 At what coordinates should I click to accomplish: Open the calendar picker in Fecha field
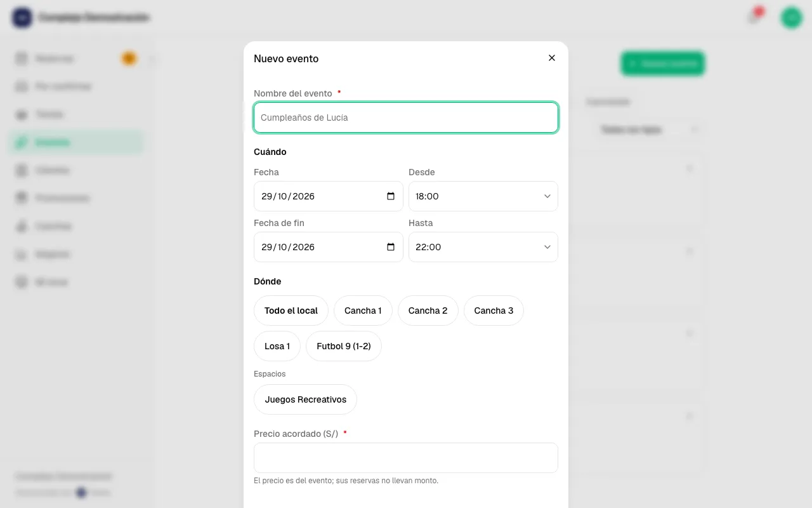[x=391, y=196]
